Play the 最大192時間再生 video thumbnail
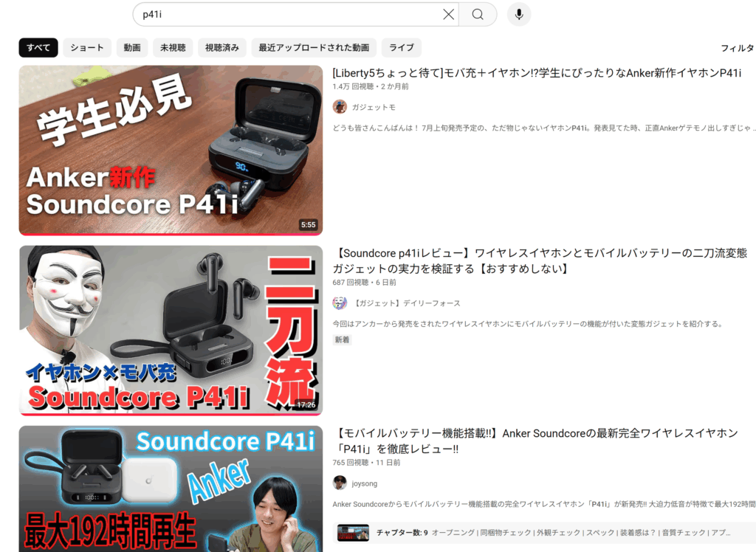The width and height of the screenshot is (756, 552). (x=171, y=489)
